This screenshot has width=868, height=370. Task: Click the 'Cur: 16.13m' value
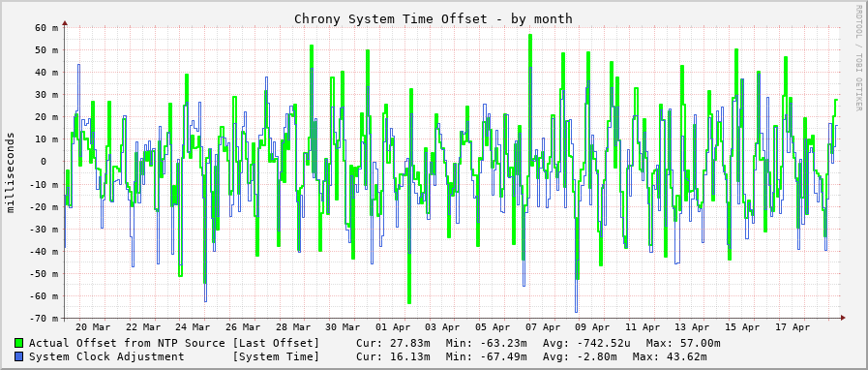click(393, 356)
